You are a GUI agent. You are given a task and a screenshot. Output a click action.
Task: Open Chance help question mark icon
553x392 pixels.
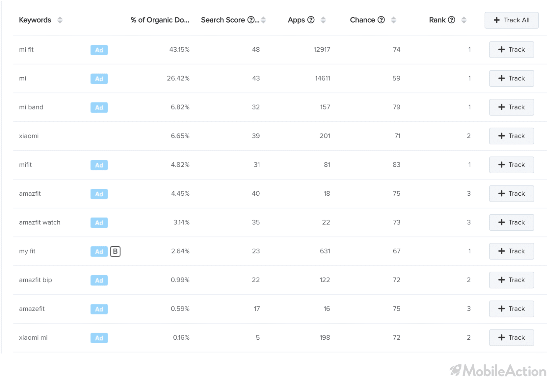point(381,20)
